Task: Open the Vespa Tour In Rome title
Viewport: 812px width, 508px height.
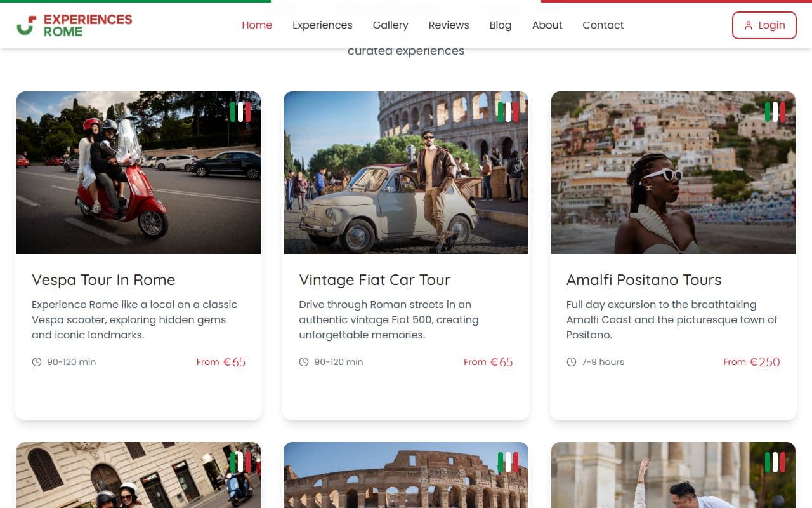Action: tap(103, 280)
